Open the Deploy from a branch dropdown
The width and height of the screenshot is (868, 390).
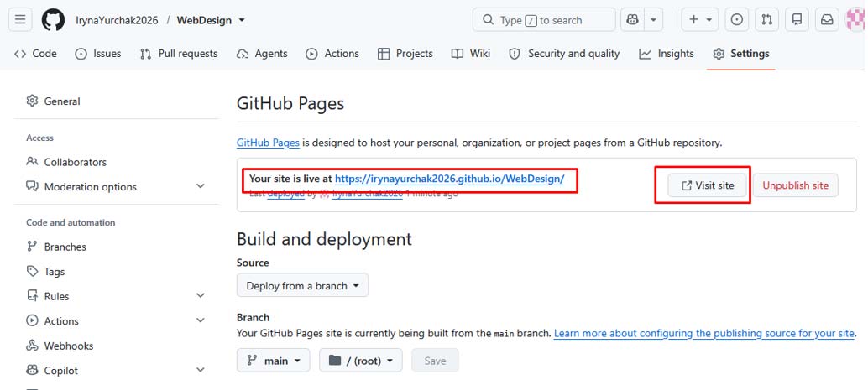[x=302, y=285]
